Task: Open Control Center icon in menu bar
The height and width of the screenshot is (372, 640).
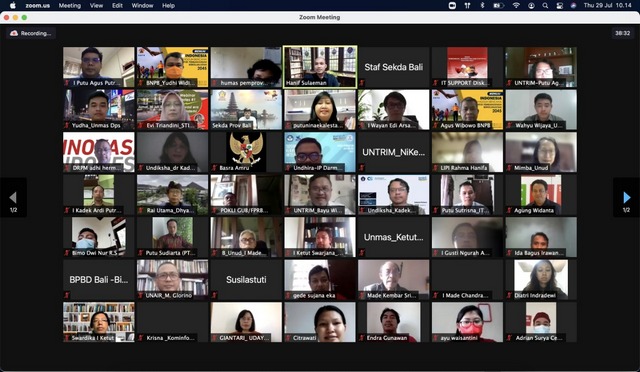Action: click(x=560, y=5)
